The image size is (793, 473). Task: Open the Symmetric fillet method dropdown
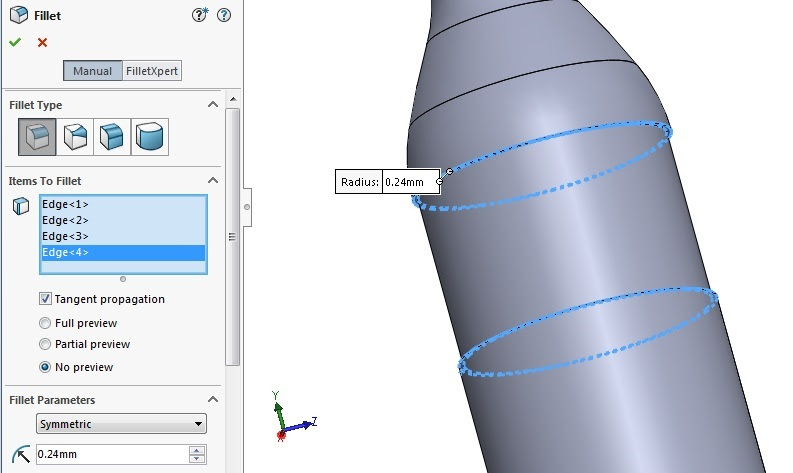click(x=121, y=424)
